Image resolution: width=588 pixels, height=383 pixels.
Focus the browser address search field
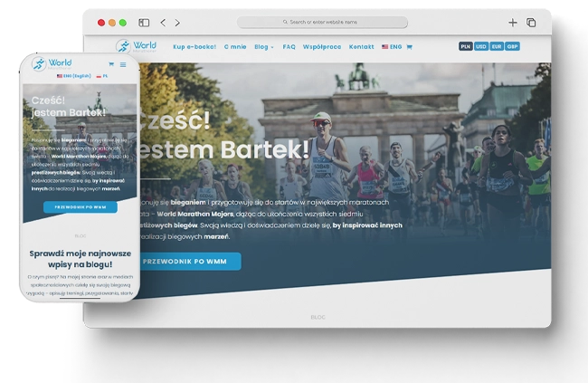(322, 22)
